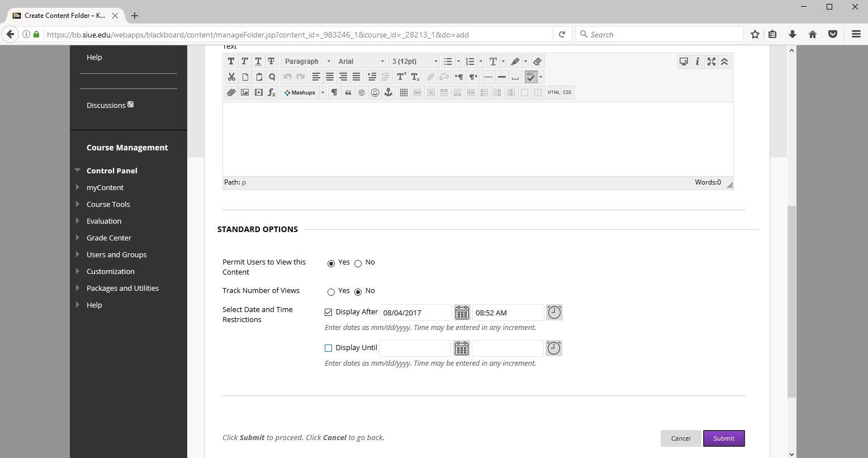Open the Arial font family dropdown
868x458 pixels.
click(x=361, y=62)
